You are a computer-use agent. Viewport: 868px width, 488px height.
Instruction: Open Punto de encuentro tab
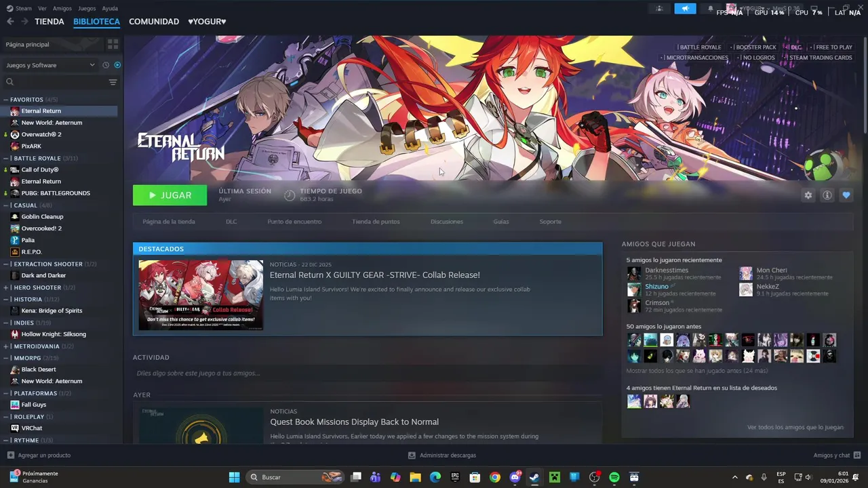coord(294,222)
